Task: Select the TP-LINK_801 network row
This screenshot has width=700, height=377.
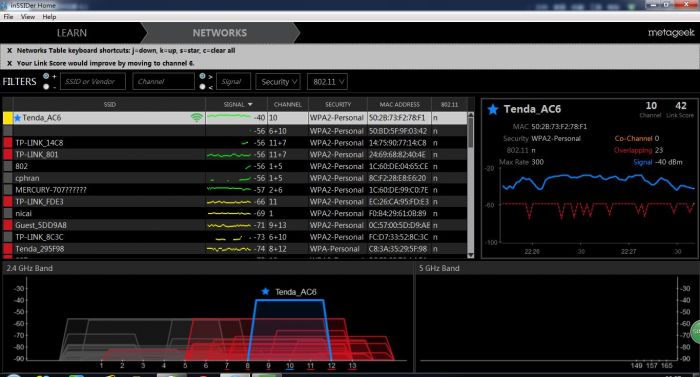Action: [235, 155]
